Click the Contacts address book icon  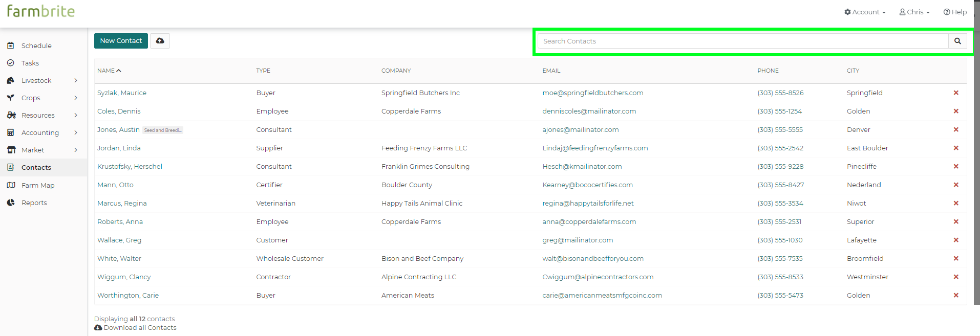[11, 167]
